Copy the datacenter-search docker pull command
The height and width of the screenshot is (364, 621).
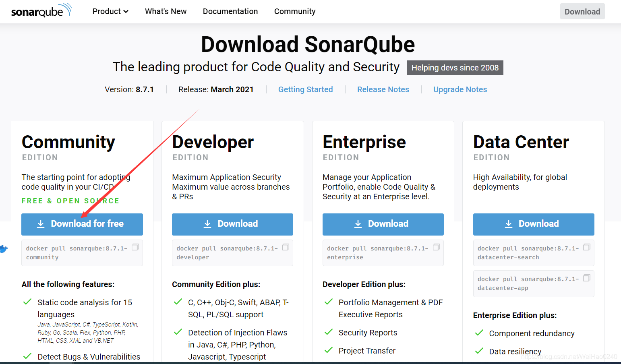[587, 247]
